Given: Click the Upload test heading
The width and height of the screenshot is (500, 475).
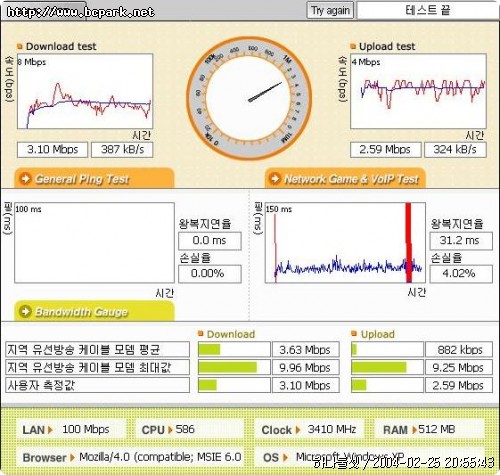Looking at the screenshot, I should tap(387, 46).
